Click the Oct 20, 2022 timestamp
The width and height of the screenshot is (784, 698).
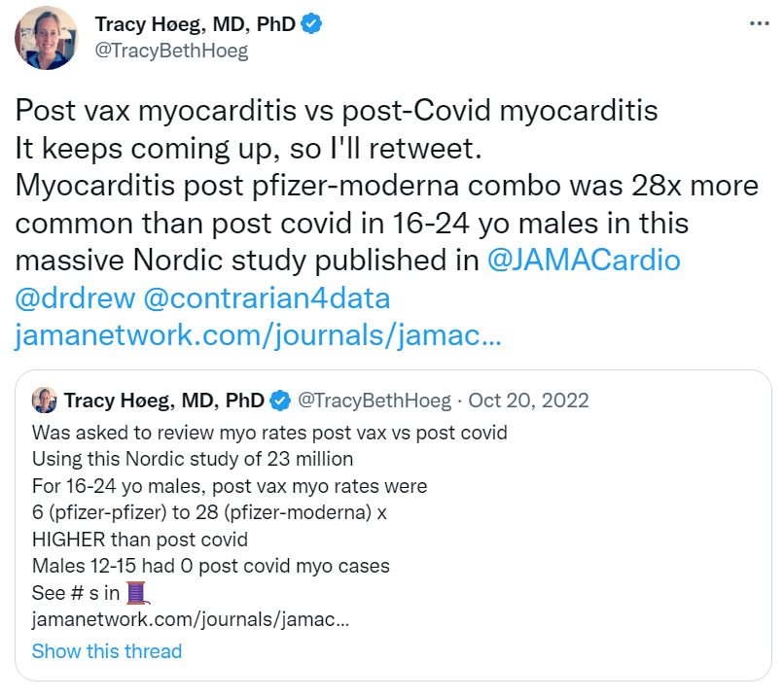(529, 400)
